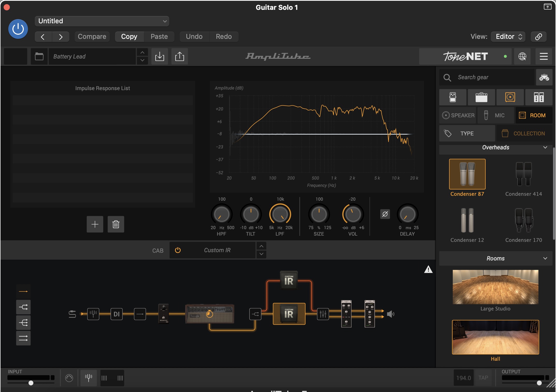Viewport: 556px width, 392px height.
Task: Open the ToneNET panel
Action: click(x=465, y=56)
